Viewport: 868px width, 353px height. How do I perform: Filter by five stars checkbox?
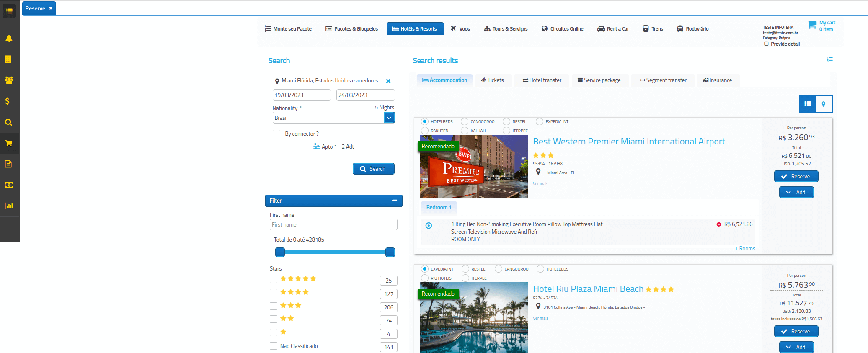pyautogui.click(x=274, y=279)
